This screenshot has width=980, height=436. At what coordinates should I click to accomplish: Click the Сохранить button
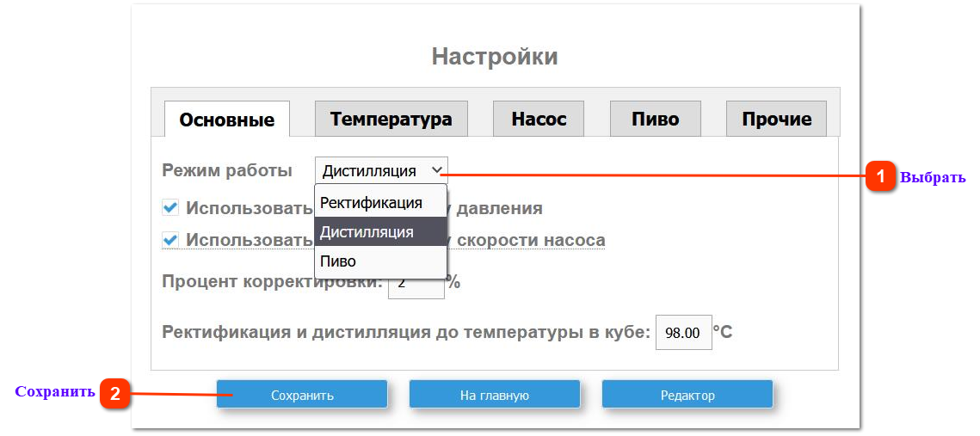click(x=302, y=395)
